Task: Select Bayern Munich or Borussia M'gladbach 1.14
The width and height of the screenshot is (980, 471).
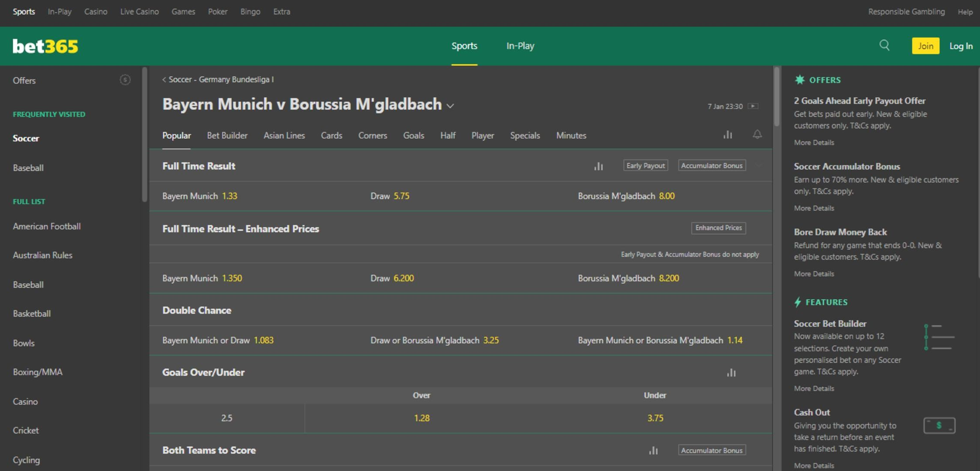Action: [668, 340]
